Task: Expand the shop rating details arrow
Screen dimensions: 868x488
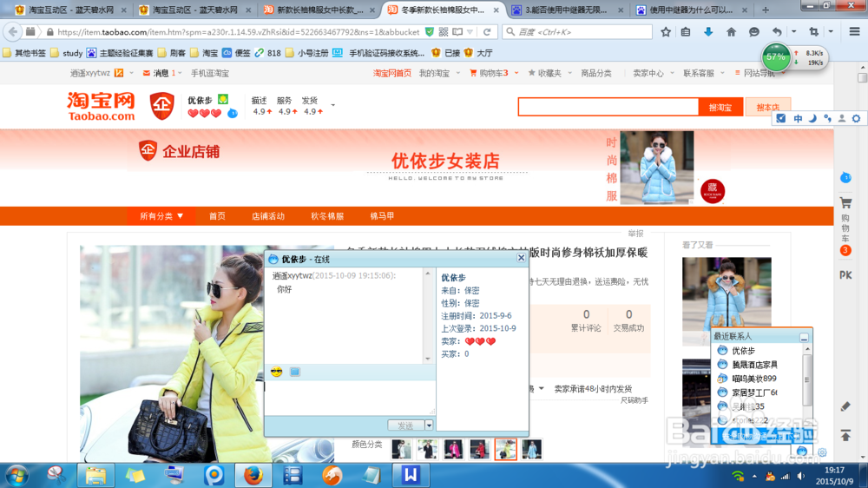Action: tap(332, 105)
